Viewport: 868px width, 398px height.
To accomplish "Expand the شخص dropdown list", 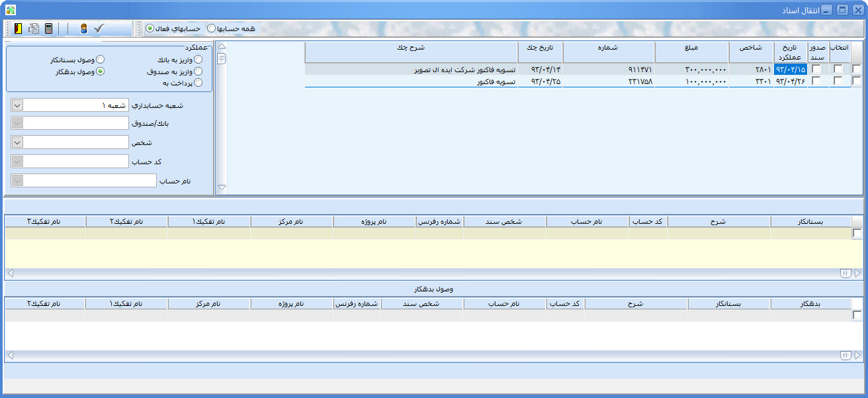I will (x=18, y=142).
